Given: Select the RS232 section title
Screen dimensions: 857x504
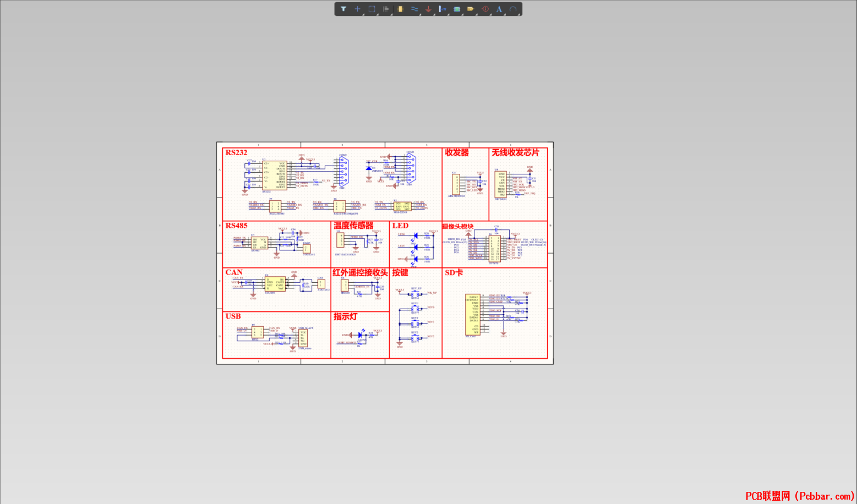Looking at the screenshot, I should coord(236,152).
